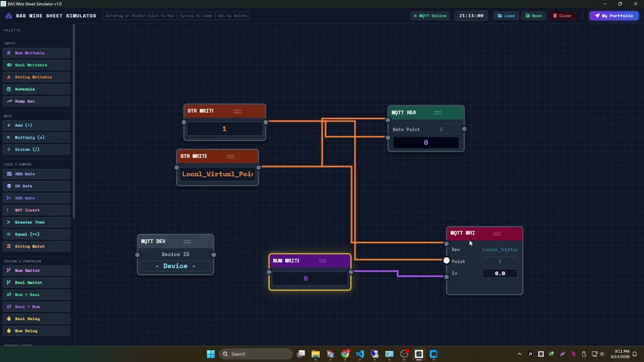
Task: Select Add (+) math block
Action: pyautogui.click(x=36, y=125)
